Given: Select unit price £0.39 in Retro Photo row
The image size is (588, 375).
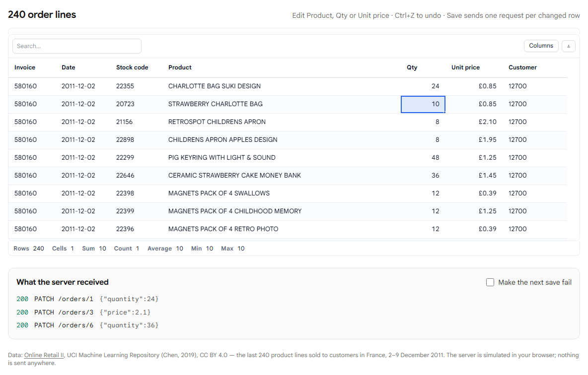Looking at the screenshot, I should (x=474, y=229).
